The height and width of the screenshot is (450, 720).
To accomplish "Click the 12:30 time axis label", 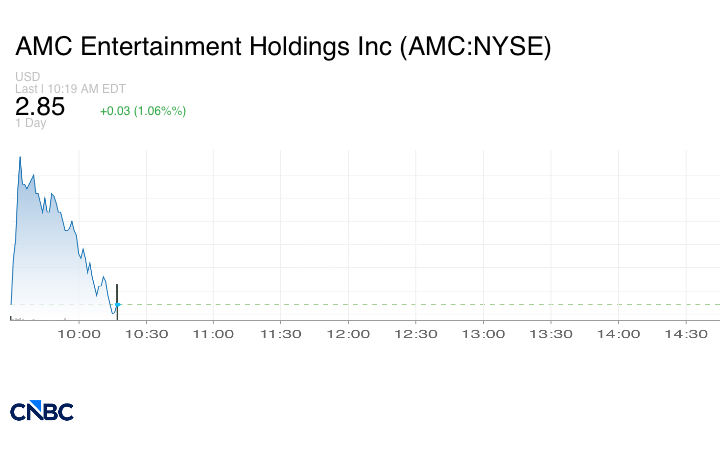I will pyautogui.click(x=416, y=334).
